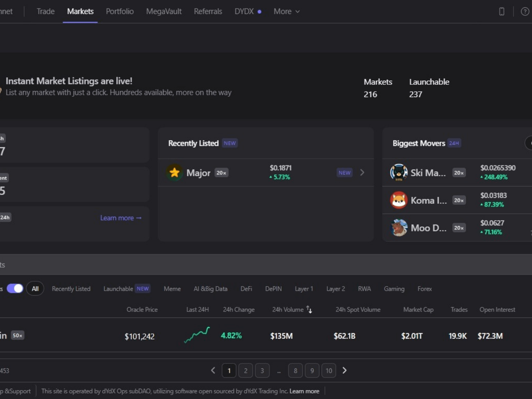Open the Koma I... biggest mover row
Screen dimensions: 532x399
(457, 200)
